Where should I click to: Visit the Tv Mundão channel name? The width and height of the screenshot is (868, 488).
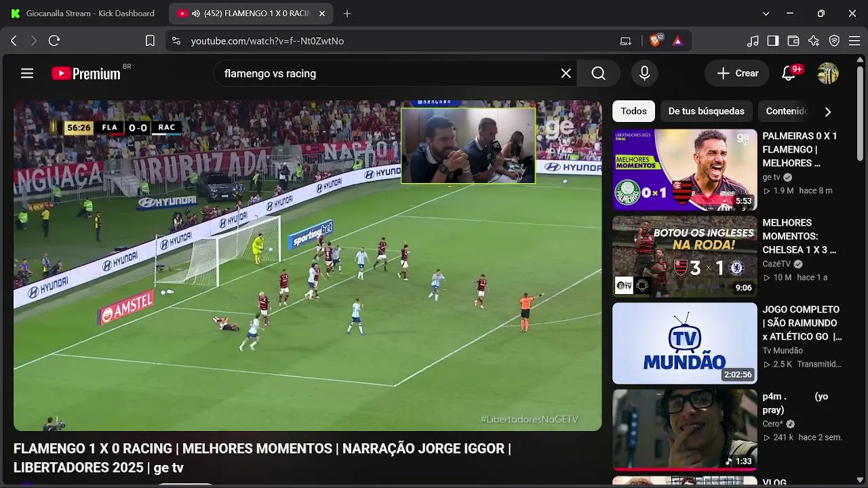pyautogui.click(x=783, y=351)
